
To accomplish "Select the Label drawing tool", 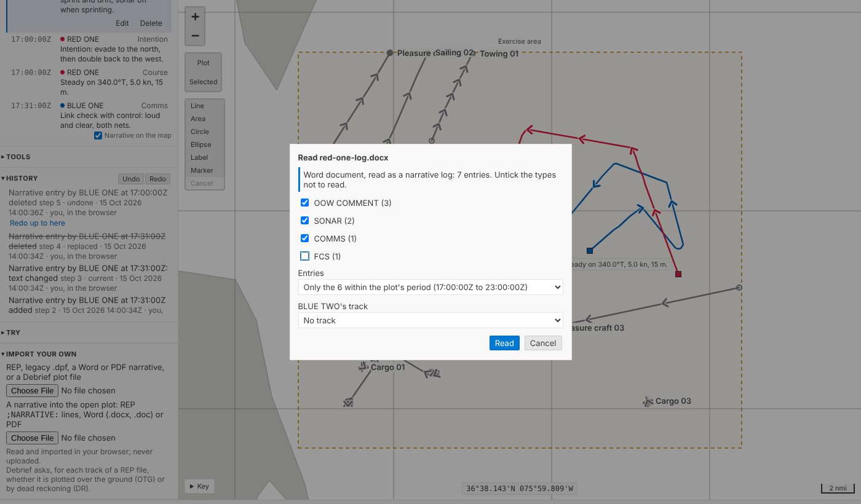I will coord(205,157).
